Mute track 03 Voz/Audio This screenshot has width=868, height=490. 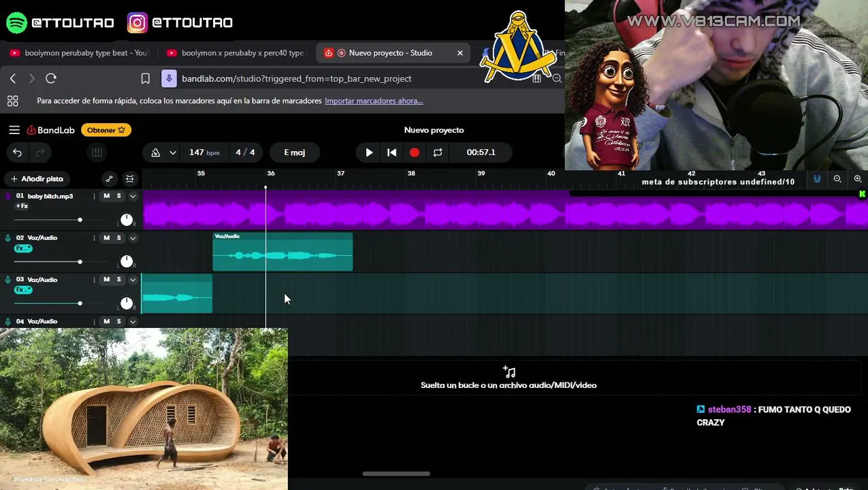click(x=106, y=280)
